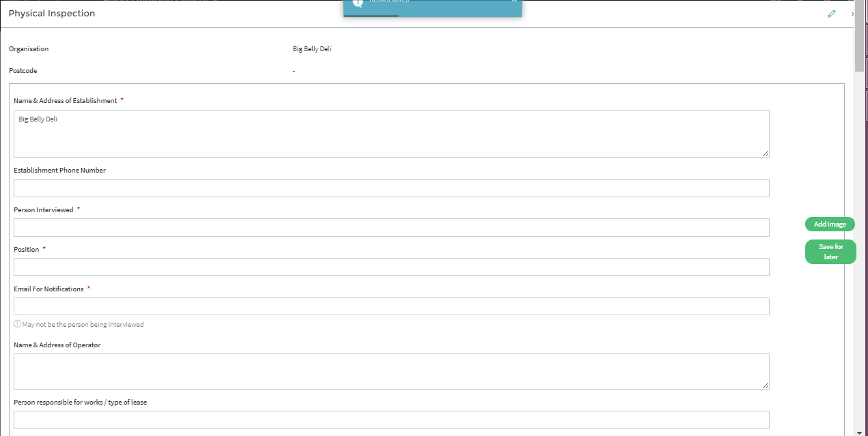
Task: Click the chevron at the panel's top right
Action: tap(852, 14)
